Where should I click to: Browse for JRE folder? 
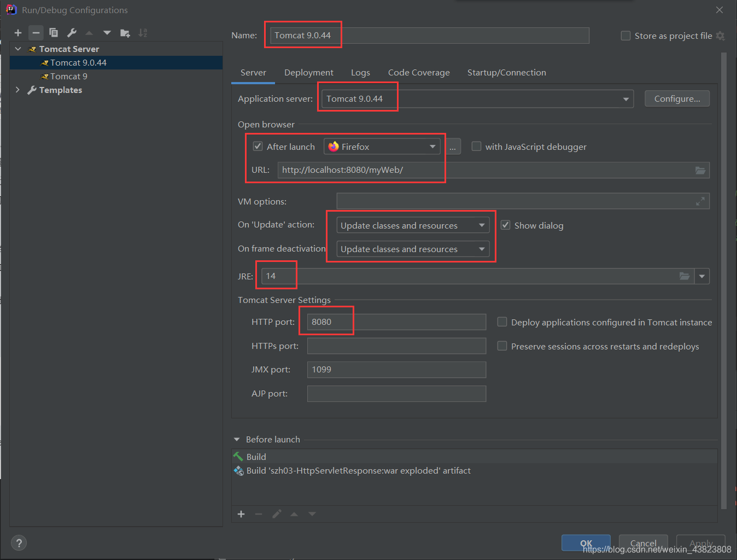685,276
